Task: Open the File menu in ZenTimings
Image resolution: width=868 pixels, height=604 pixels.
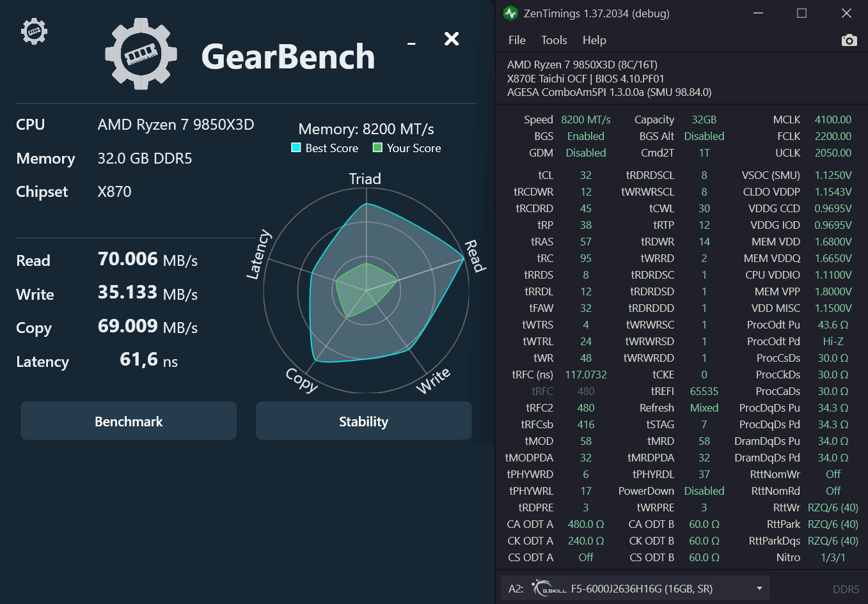Action: click(x=516, y=40)
